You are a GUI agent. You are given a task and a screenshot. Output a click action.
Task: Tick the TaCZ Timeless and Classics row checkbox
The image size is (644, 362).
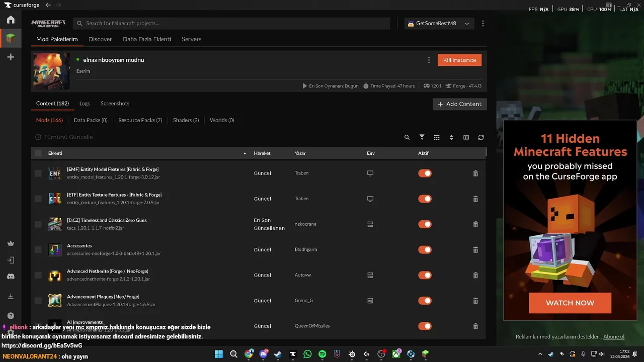[38, 224]
